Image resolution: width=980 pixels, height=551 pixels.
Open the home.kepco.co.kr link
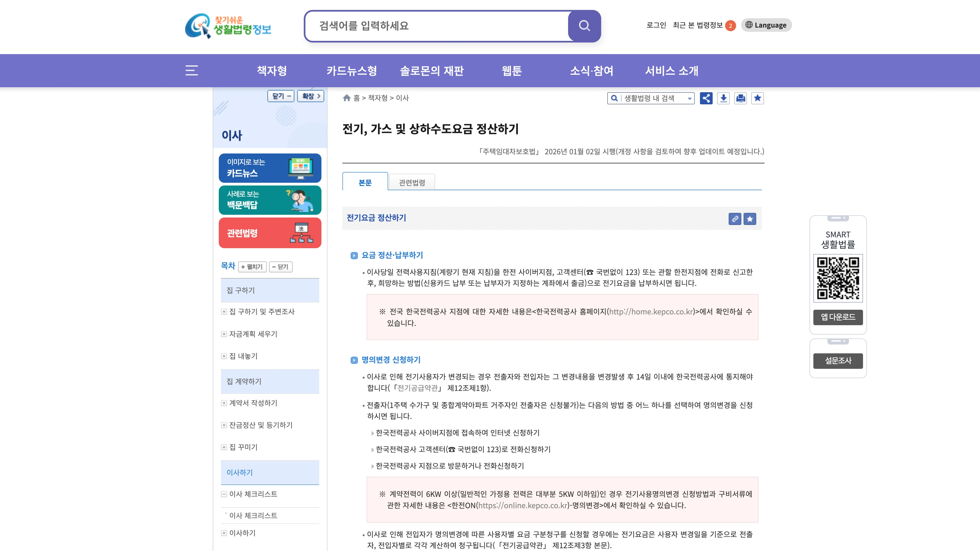tap(651, 312)
